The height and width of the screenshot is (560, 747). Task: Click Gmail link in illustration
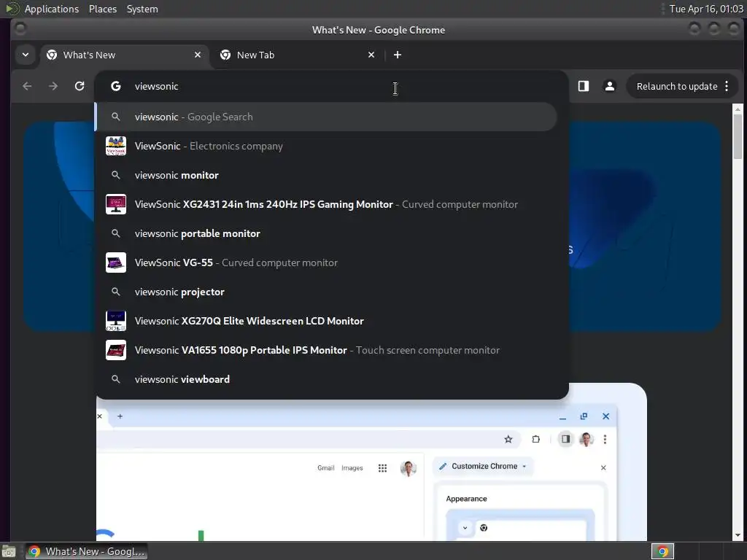326,467
